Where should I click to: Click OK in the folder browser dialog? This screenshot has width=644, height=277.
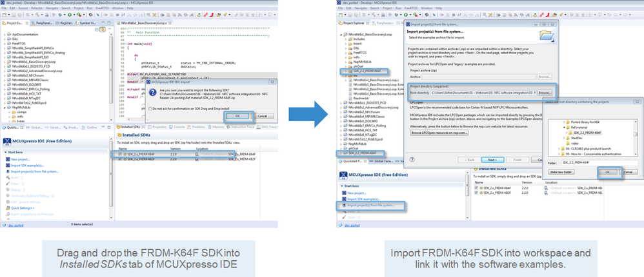point(607,172)
